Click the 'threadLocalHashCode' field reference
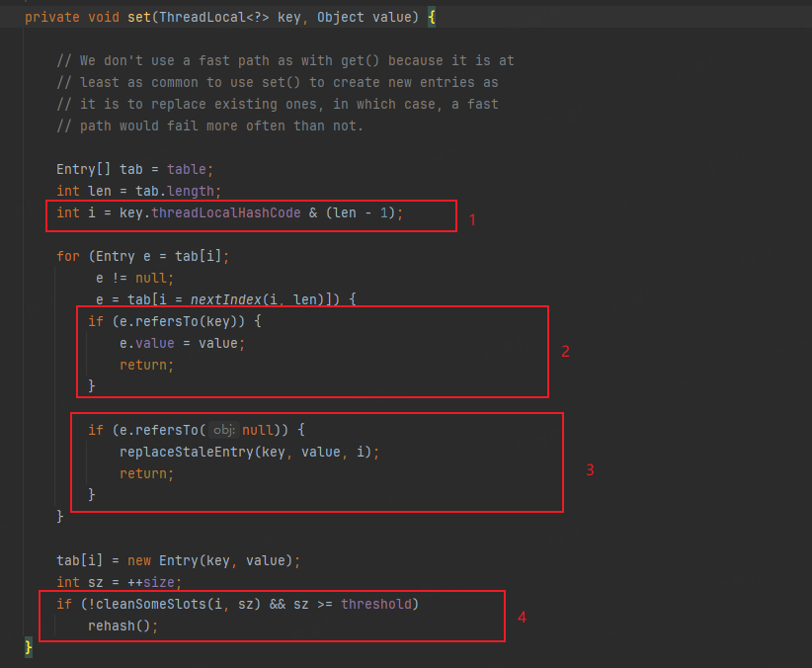Screen dimensions: 812x668 coord(226,213)
